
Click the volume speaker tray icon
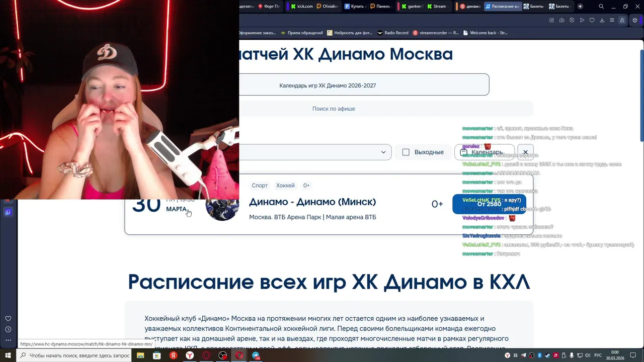pyautogui.click(x=588, y=355)
